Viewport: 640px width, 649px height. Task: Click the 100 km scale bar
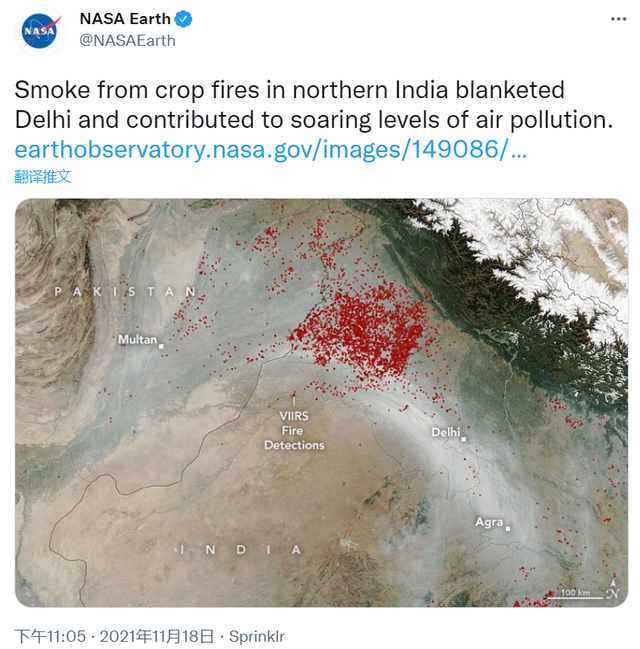coord(575,594)
